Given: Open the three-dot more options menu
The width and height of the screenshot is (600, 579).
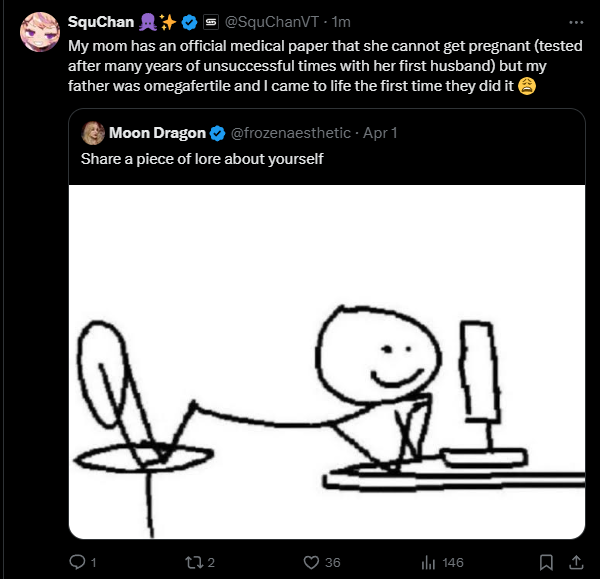Looking at the screenshot, I should (576, 23).
